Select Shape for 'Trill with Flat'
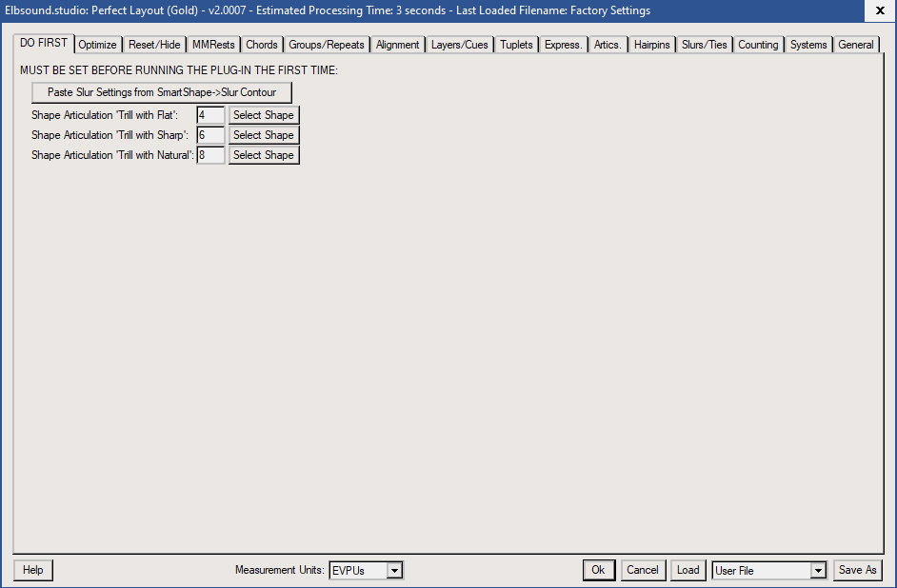The image size is (897, 588). click(x=263, y=114)
